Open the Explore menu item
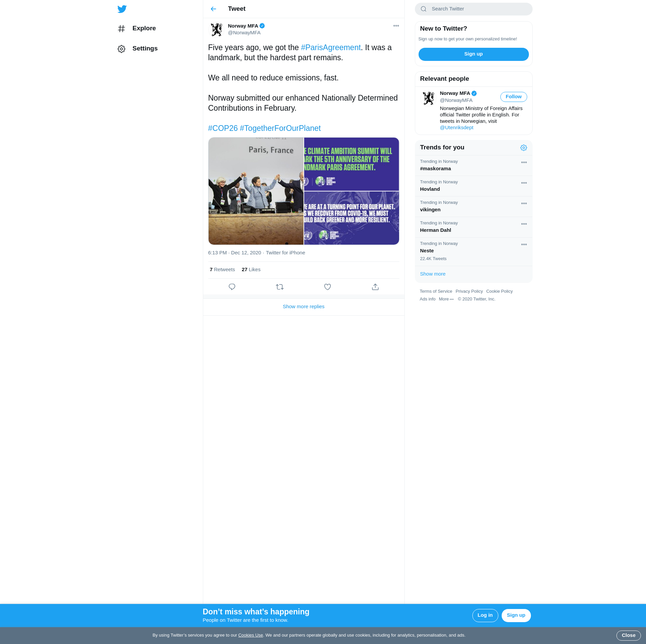 tap(144, 28)
